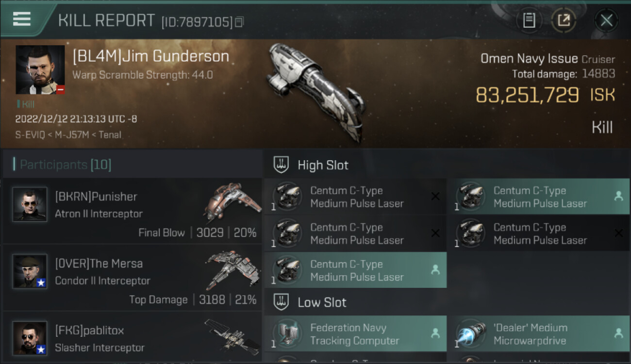Click the Low Slot section icon
Image resolution: width=631 pixels, height=364 pixels.
(282, 302)
